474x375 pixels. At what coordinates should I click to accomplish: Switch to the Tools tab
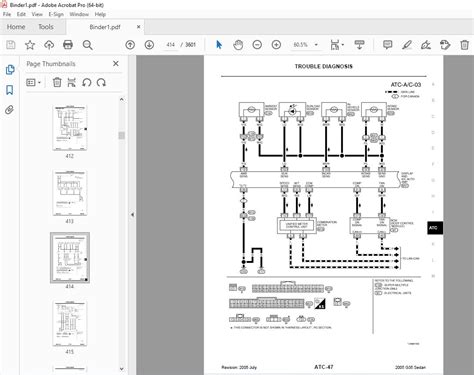tap(46, 27)
